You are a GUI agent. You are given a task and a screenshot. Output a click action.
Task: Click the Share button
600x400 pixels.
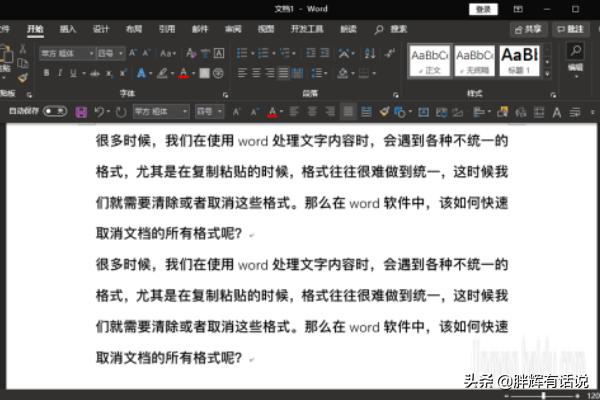(528, 29)
